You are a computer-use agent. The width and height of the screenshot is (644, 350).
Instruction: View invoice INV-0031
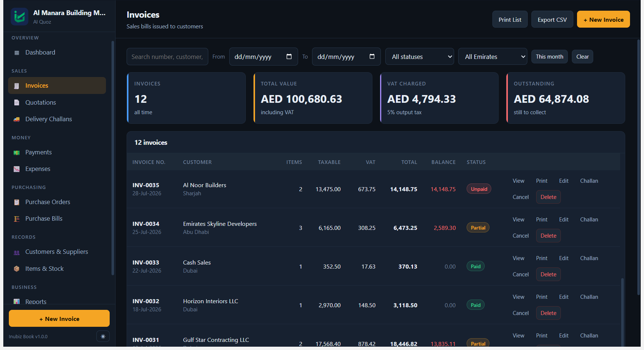[519, 336]
